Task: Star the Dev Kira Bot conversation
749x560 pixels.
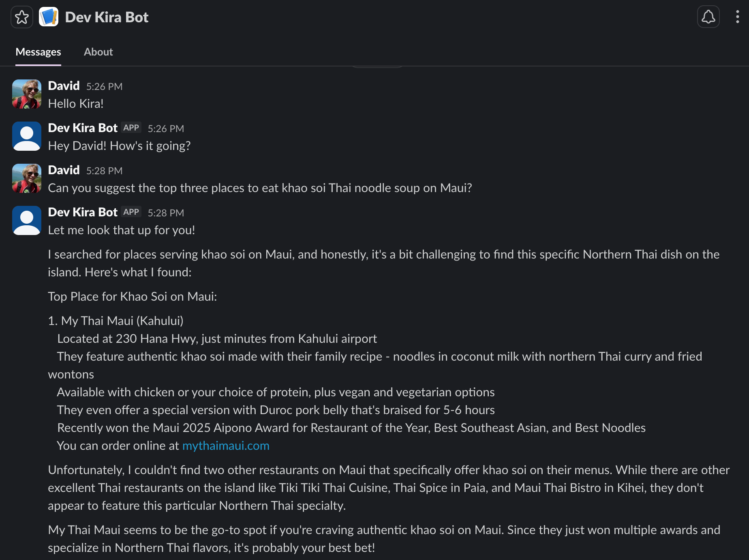Action: click(x=22, y=17)
